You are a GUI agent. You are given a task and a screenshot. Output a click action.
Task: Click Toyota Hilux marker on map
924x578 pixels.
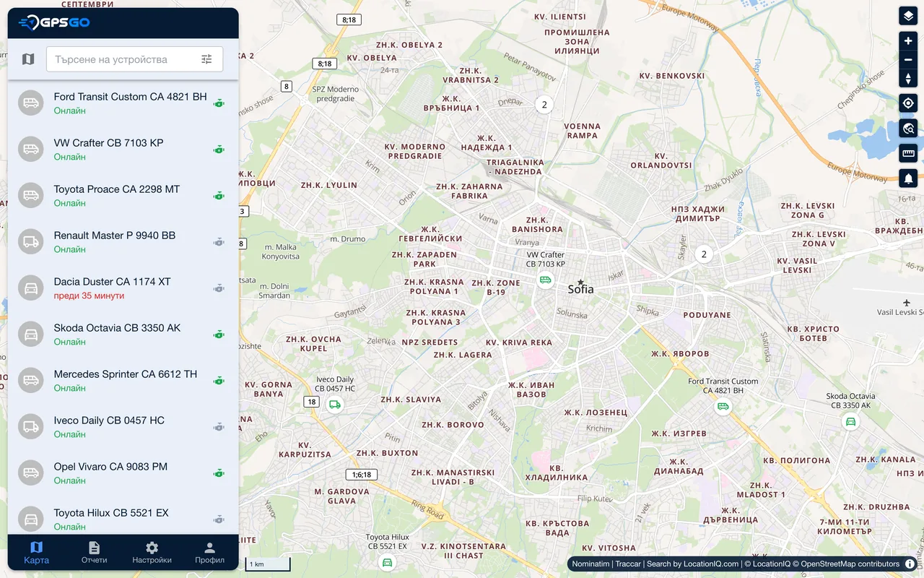tap(388, 563)
